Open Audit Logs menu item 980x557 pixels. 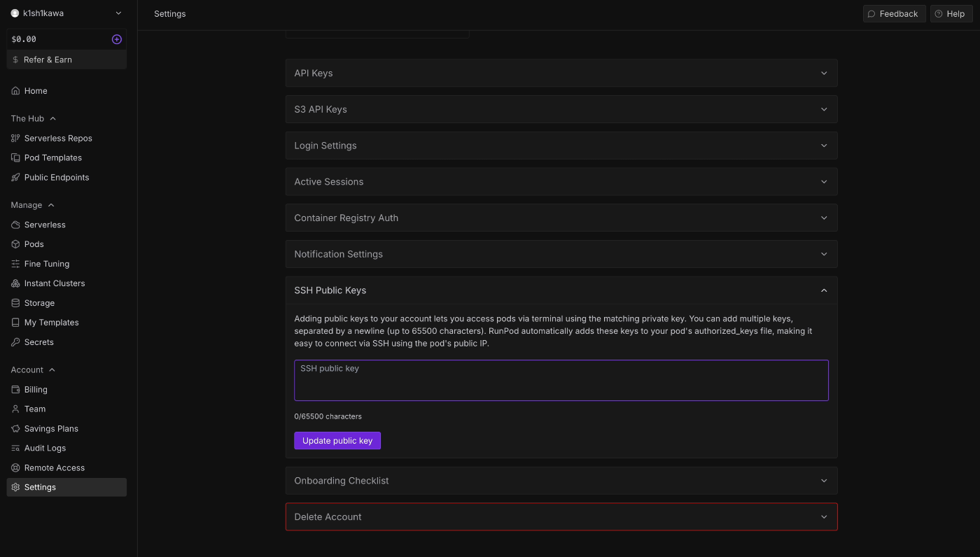pos(45,449)
